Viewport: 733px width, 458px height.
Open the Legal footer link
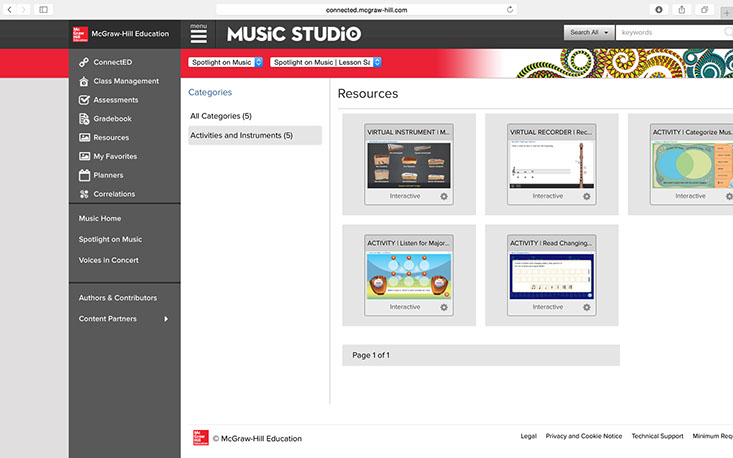528,436
